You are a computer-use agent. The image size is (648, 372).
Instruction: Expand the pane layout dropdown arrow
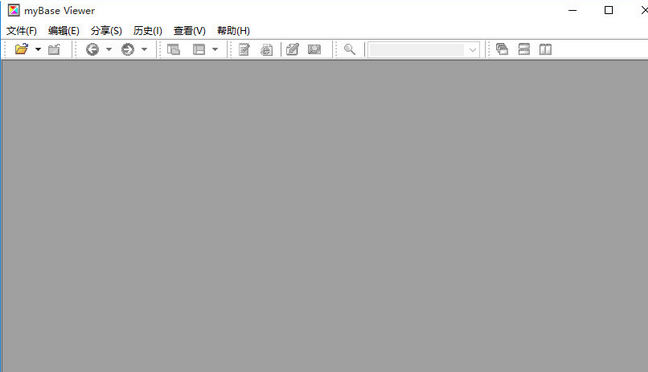pos(215,49)
